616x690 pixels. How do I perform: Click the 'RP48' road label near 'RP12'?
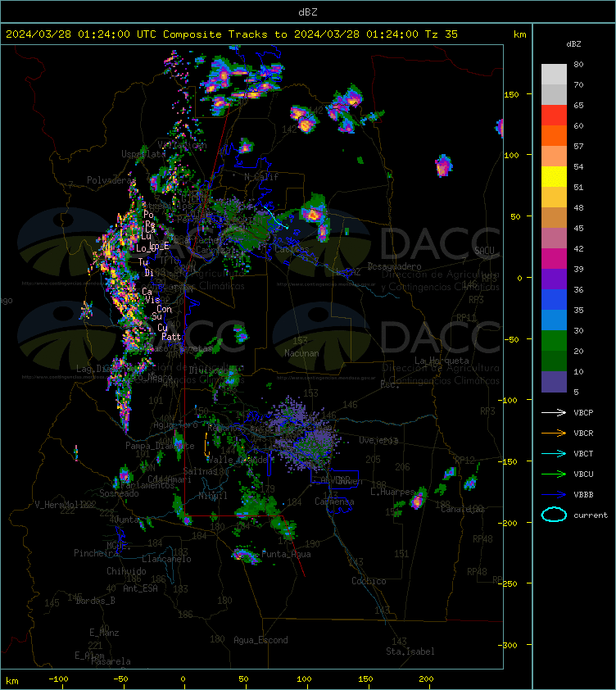(482, 538)
